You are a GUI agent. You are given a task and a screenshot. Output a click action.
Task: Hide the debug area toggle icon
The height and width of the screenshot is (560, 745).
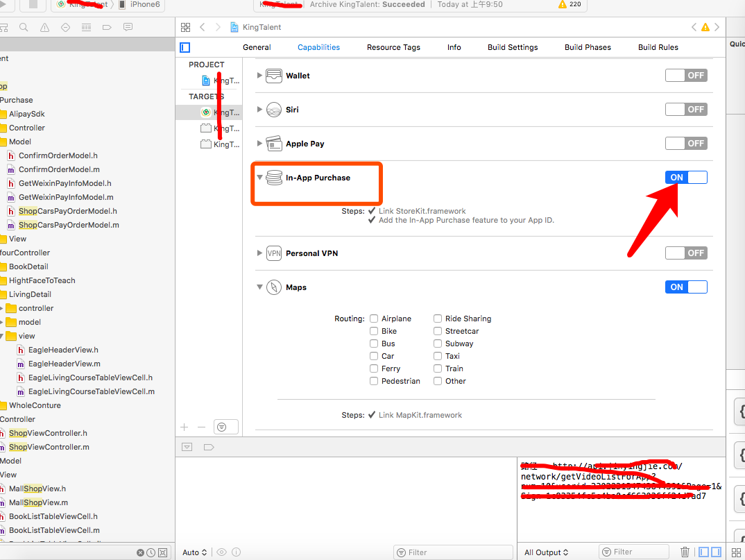[x=187, y=447]
